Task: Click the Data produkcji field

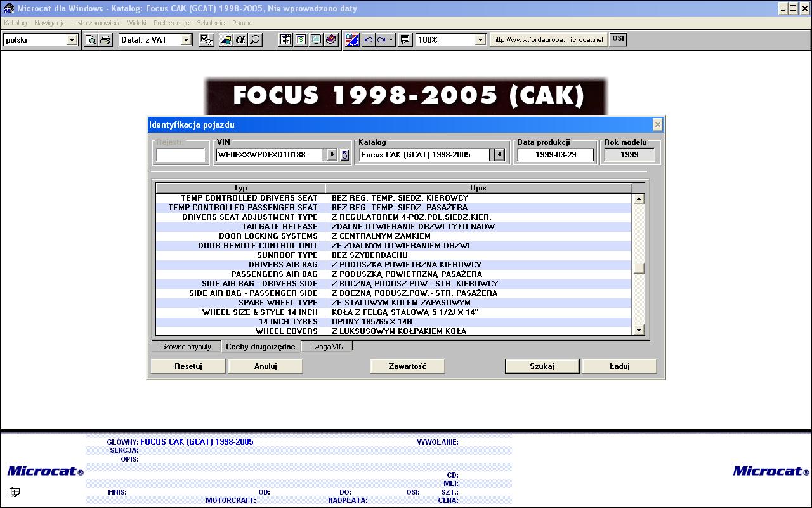Action: click(556, 155)
